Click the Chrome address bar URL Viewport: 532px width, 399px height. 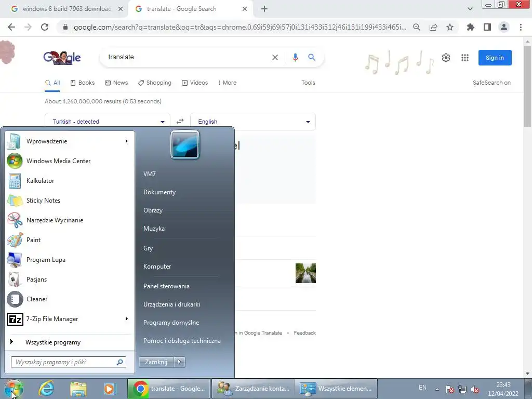240,27
